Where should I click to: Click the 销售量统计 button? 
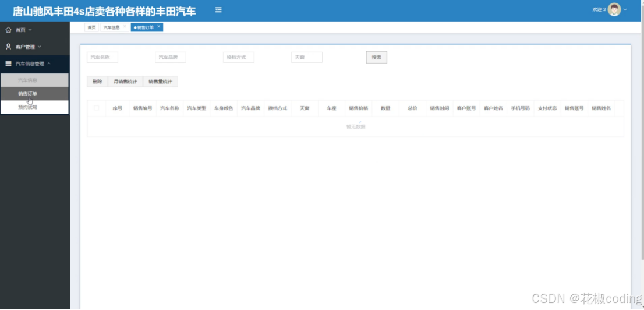pyautogui.click(x=160, y=82)
